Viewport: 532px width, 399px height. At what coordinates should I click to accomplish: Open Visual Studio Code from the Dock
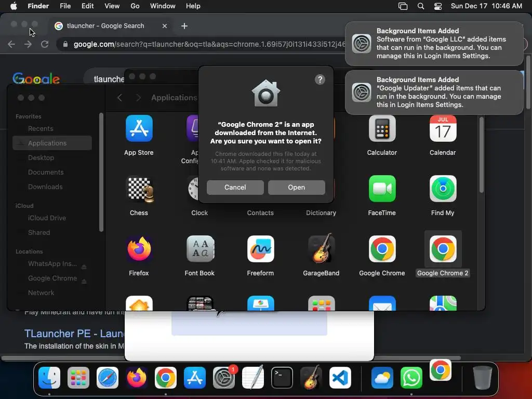[340, 378]
